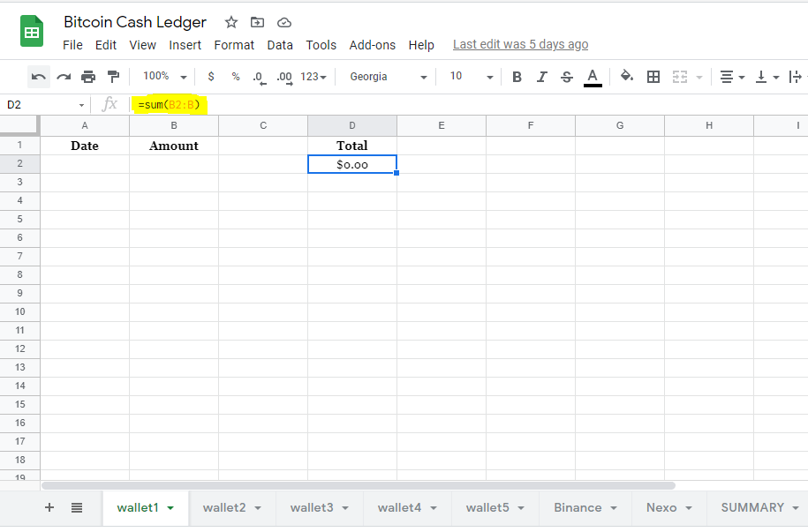Click the horizontal scrollbar
Image resolution: width=808 pixels, height=532 pixels.
coord(359,485)
